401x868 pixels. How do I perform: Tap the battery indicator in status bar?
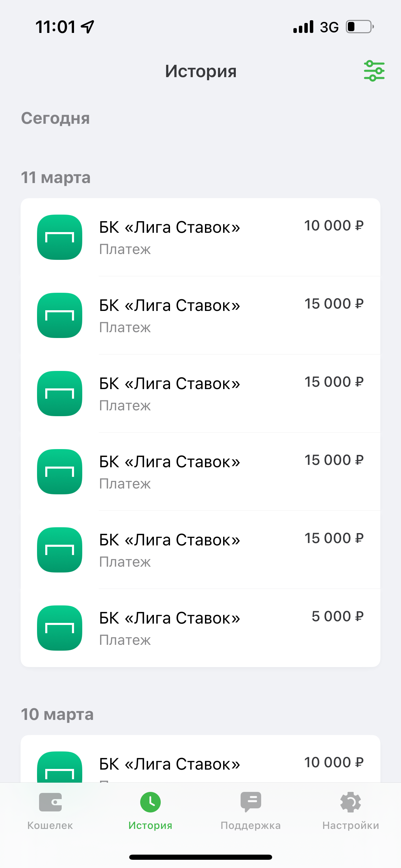359,27
